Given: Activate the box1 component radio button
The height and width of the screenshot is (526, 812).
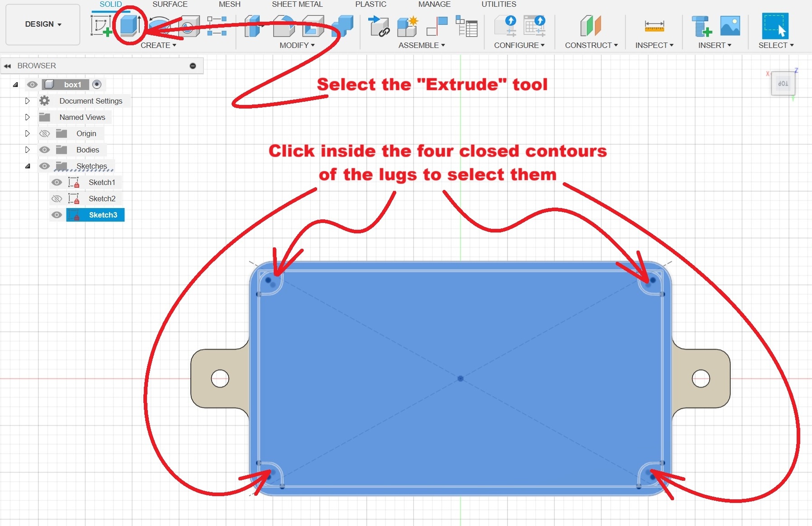Looking at the screenshot, I should (x=97, y=85).
